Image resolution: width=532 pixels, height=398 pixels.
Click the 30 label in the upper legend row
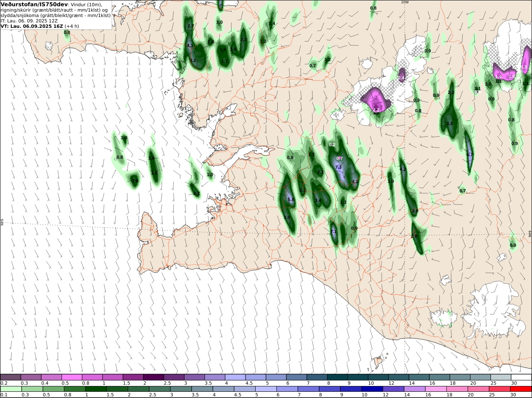click(x=514, y=383)
